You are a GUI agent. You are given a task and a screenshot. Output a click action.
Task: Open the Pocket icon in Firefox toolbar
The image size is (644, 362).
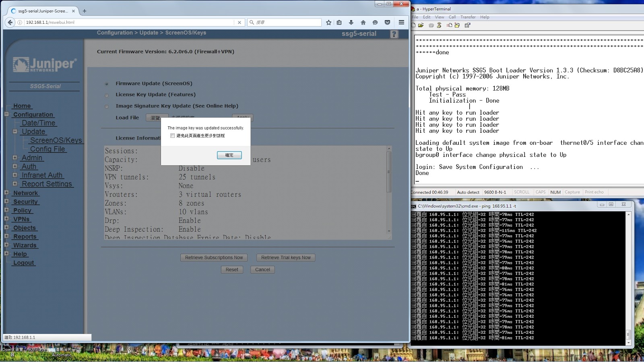click(387, 23)
